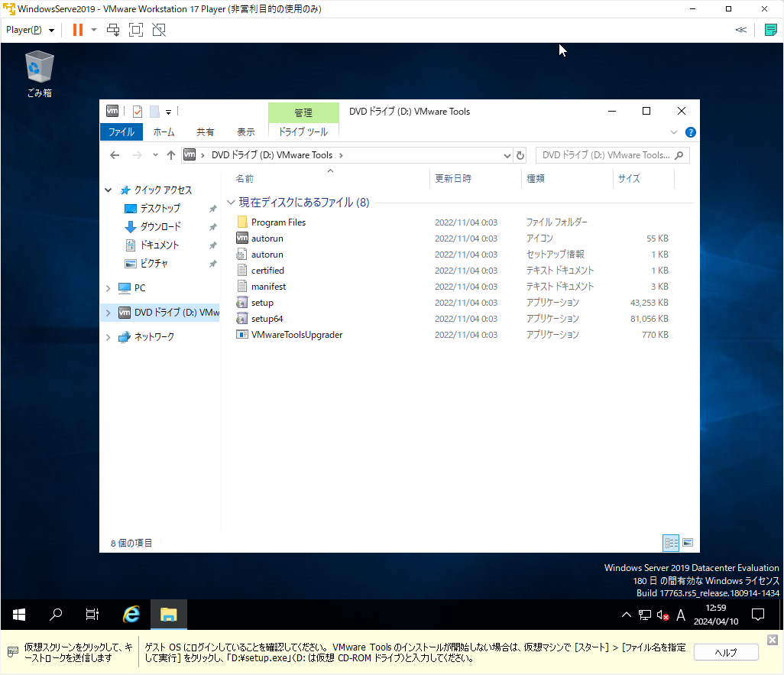Expand the ribbon using the chevron

[x=673, y=132]
